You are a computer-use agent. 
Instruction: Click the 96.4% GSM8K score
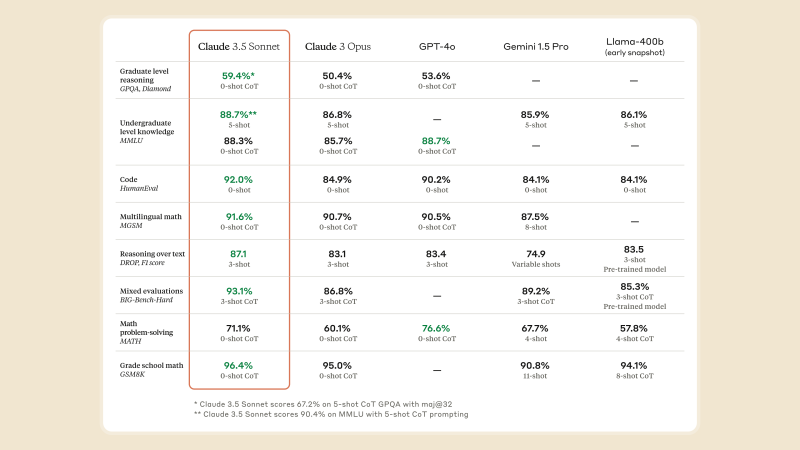coord(238,366)
